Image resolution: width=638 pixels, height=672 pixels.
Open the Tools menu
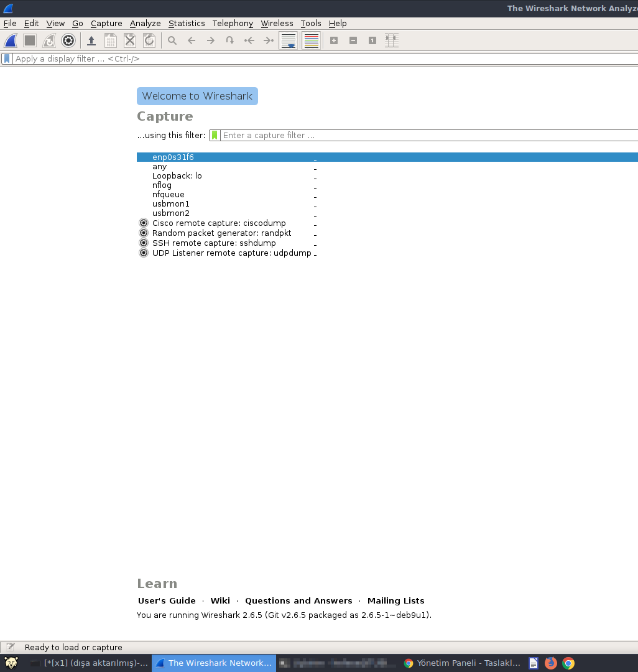311,24
